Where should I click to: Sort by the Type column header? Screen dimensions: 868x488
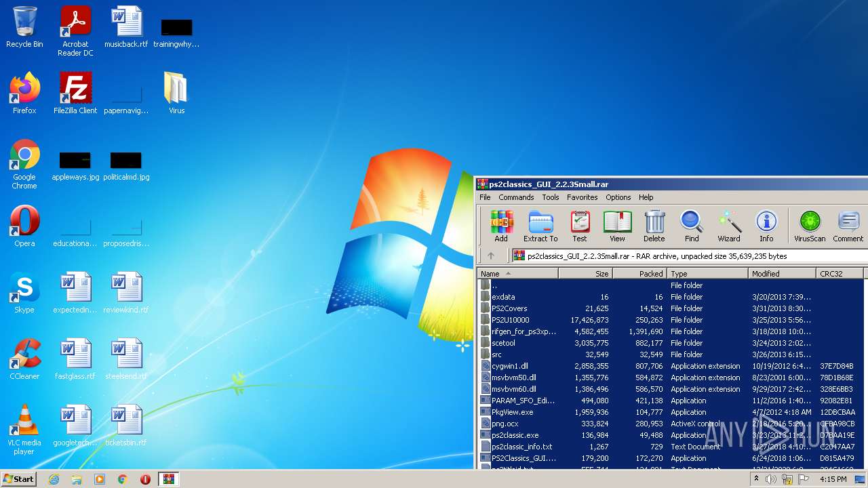(708, 274)
